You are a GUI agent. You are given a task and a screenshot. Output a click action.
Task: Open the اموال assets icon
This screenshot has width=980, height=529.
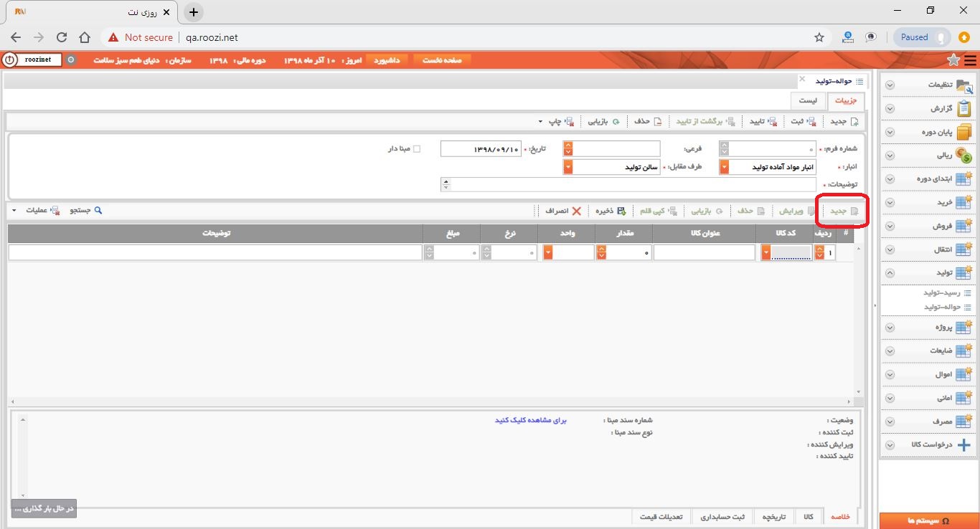tap(964, 374)
